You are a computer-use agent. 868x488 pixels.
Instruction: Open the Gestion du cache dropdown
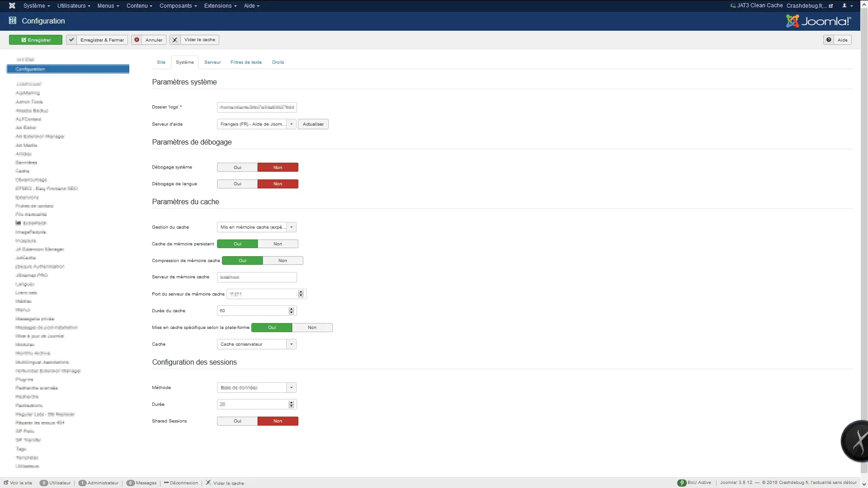pyautogui.click(x=257, y=227)
